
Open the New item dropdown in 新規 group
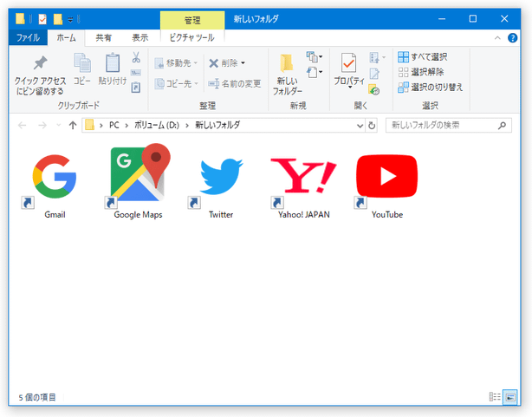(x=315, y=56)
